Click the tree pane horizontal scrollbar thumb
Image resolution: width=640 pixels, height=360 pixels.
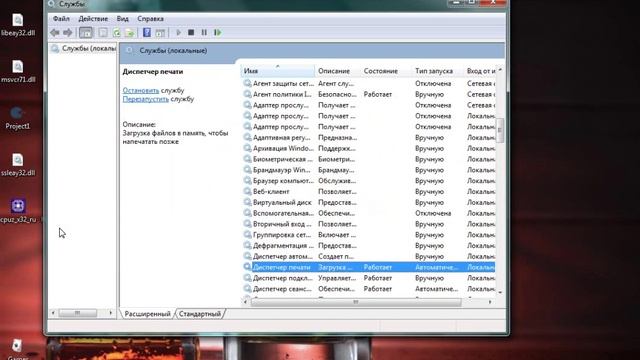pos(78,313)
